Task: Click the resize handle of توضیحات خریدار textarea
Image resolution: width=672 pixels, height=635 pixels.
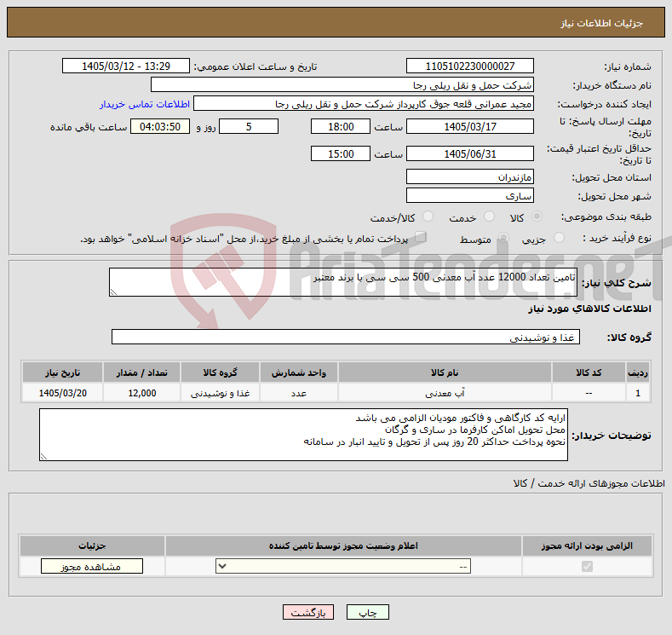Action: [x=43, y=457]
